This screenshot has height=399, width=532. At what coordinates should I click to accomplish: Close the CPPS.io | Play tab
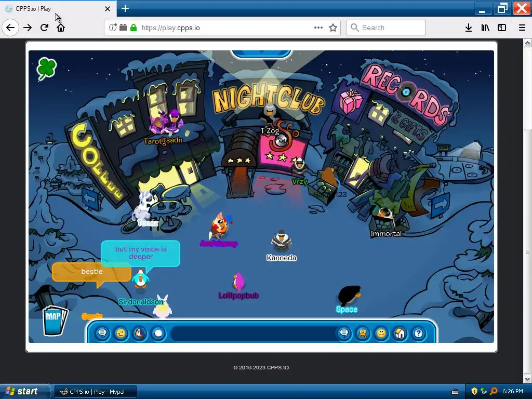(108, 9)
